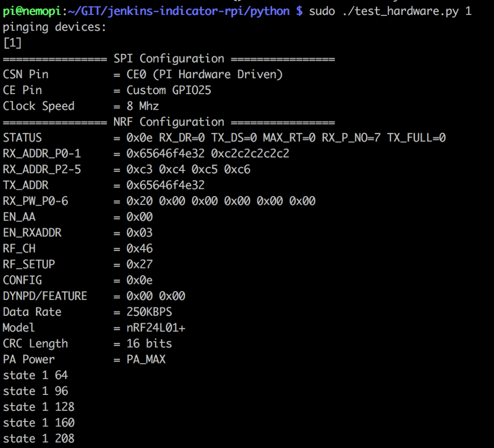Click the Data Rate value 250KBPS
The height and width of the screenshot is (448, 494).
pyautogui.click(x=149, y=312)
